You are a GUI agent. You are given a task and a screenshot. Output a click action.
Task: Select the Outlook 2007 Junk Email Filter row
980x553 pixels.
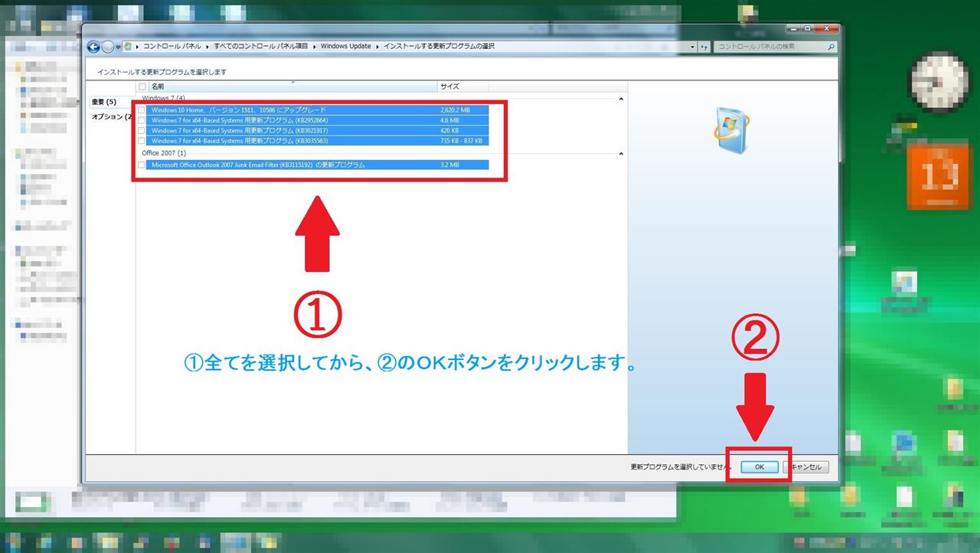(x=318, y=165)
